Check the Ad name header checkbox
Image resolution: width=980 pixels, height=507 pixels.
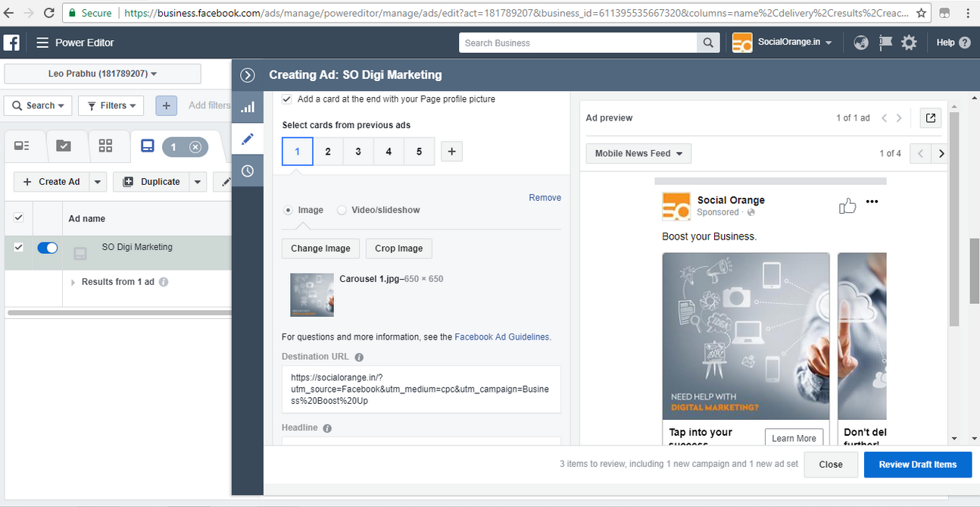tap(18, 218)
